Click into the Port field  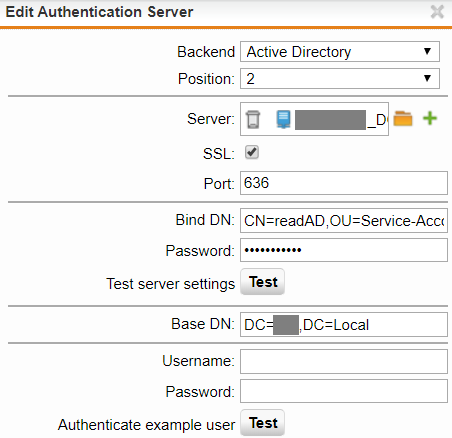344,183
